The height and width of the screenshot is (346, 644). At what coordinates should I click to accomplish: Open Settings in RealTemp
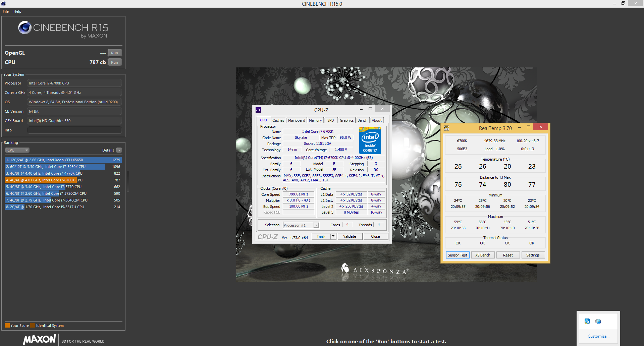[533, 255]
